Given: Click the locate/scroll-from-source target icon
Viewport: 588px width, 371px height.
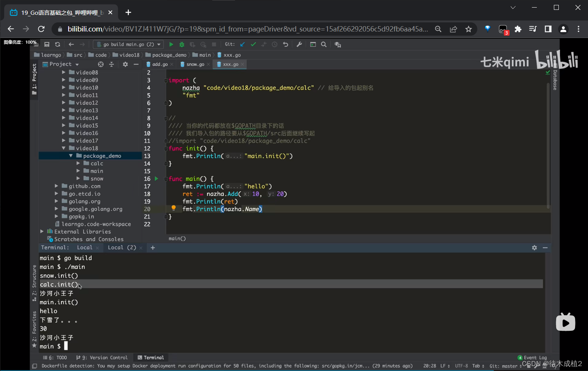Looking at the screenshot, I should pos(100,64).
